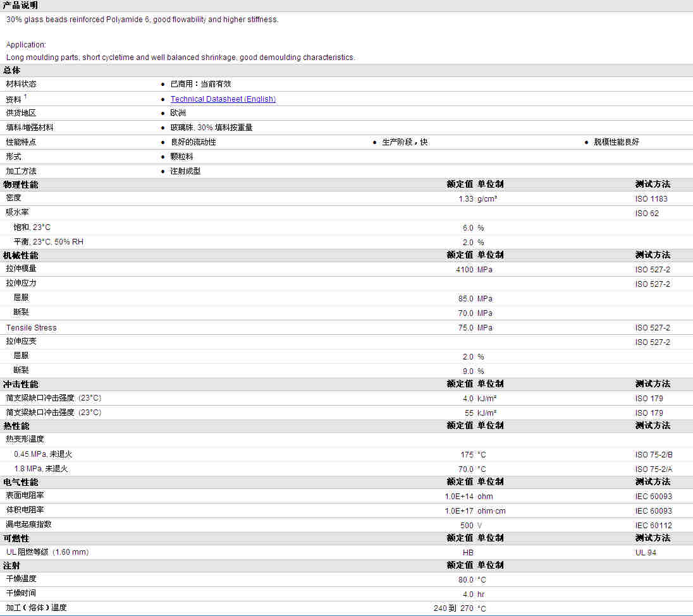This screenshot has height=616, width=693.
Task: Click the ISO 1183 test method cell
Action: click(651, 199)
